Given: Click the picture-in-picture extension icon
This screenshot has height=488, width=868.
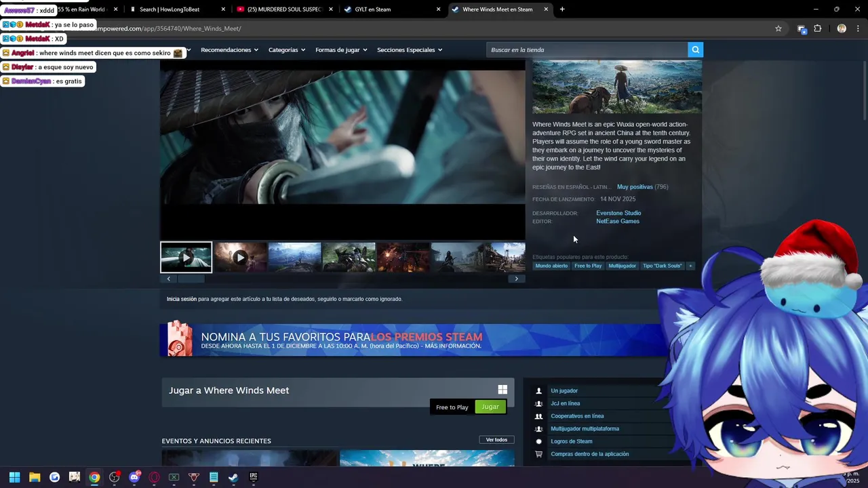Looking at the screenshot, I should click(x=802, y=28).
